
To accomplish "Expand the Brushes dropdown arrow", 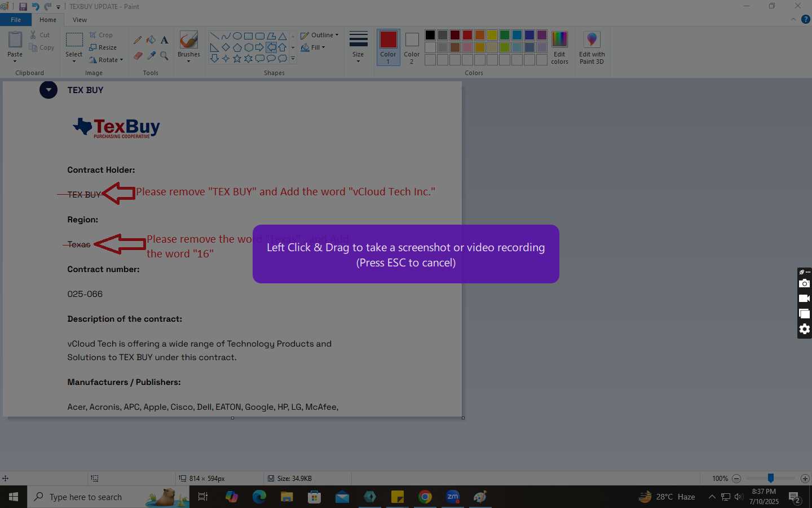I will (188, 61).
